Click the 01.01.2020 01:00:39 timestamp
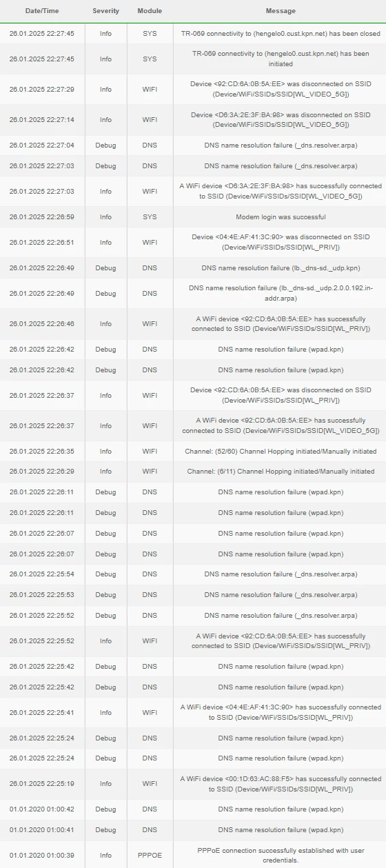The image size is (386, 868). pos(41,855)
